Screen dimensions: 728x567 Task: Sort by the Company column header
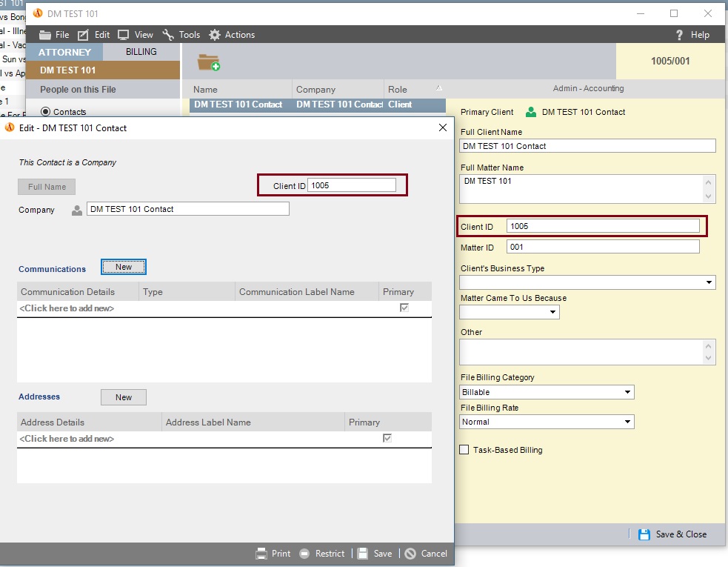338,89
